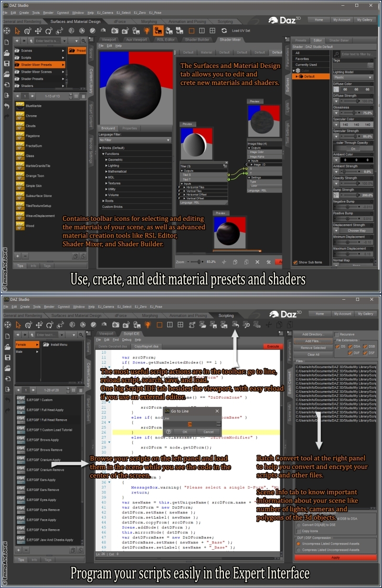
Task: Click highlighted orange surface tool icon in toolbar
Action: [158, 31]
